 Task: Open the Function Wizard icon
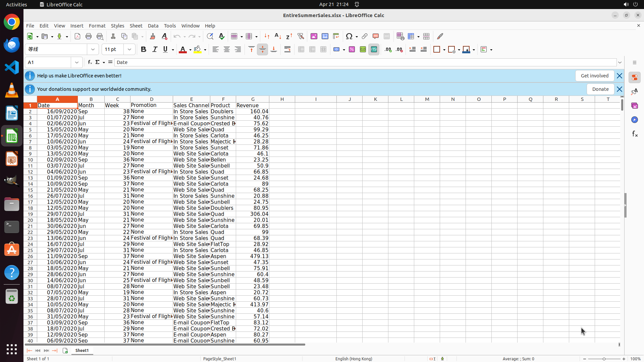click(90, 62)
